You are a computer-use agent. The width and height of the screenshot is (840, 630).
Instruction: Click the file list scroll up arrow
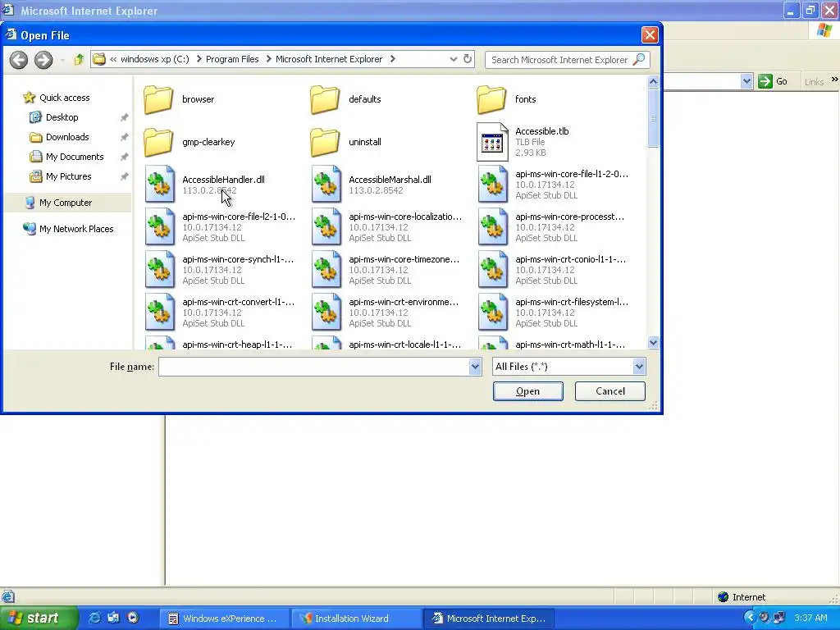653,81
